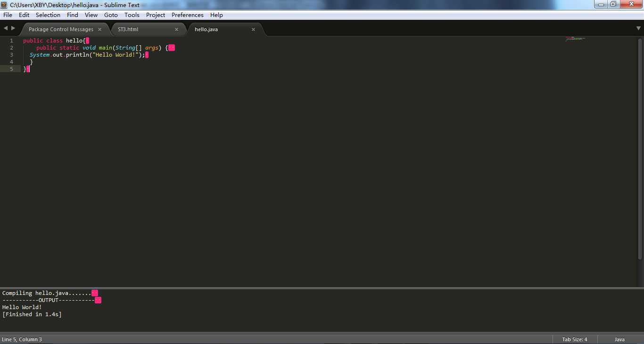Screen dimensions: 644x344
Task: Click line number 5 in gutter
Action: point(11,69)
